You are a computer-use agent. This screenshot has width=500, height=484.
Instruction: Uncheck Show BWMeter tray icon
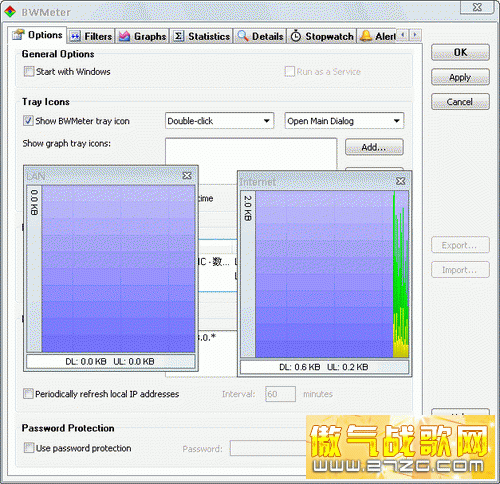point(28,121)
